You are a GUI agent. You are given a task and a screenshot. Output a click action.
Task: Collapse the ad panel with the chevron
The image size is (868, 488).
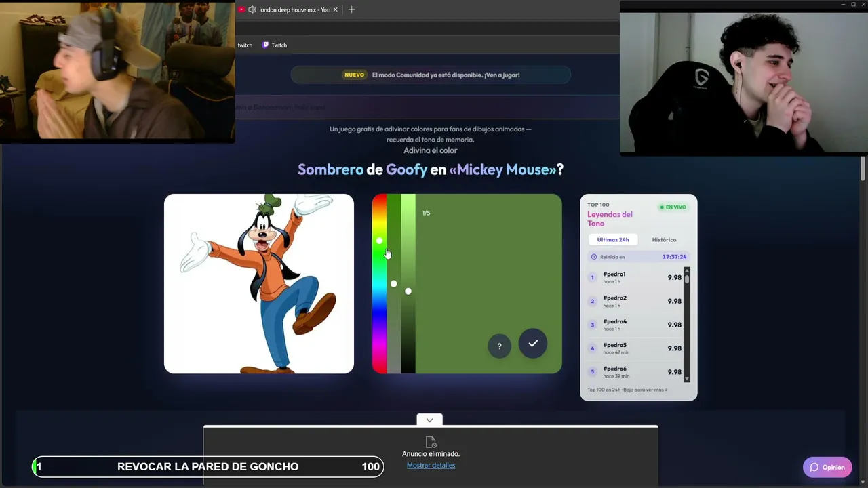pos(429,420)
